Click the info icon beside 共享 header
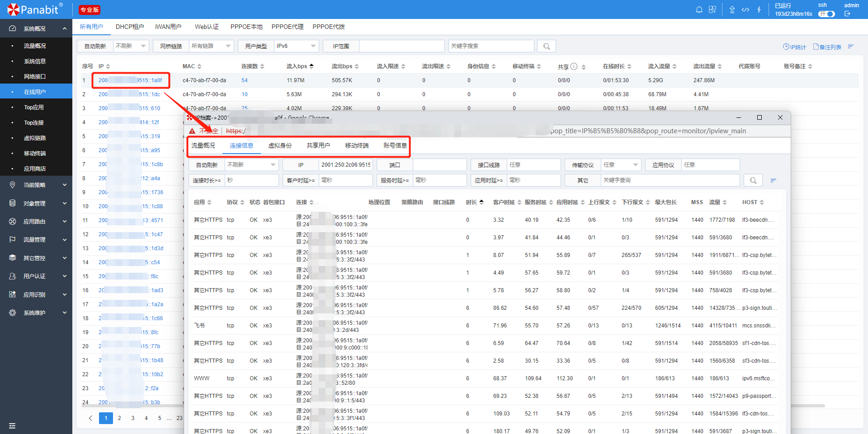 tap(574, 66)
